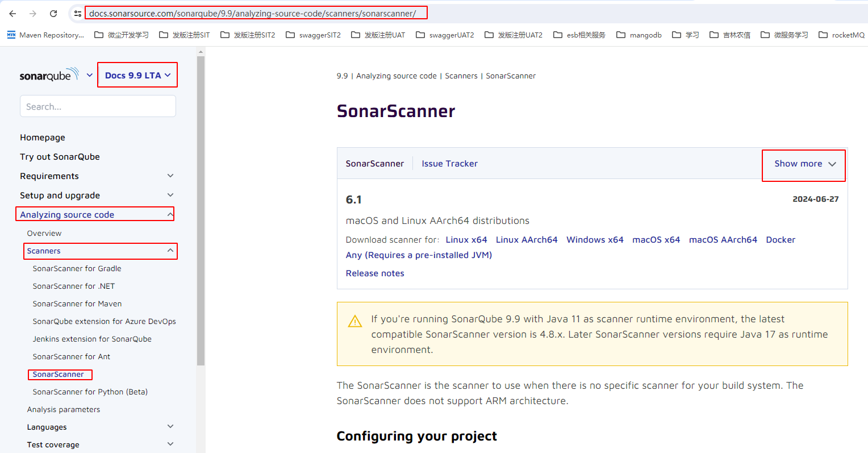Open SonarScanner for Python (Beta) page

click(90, 392)
